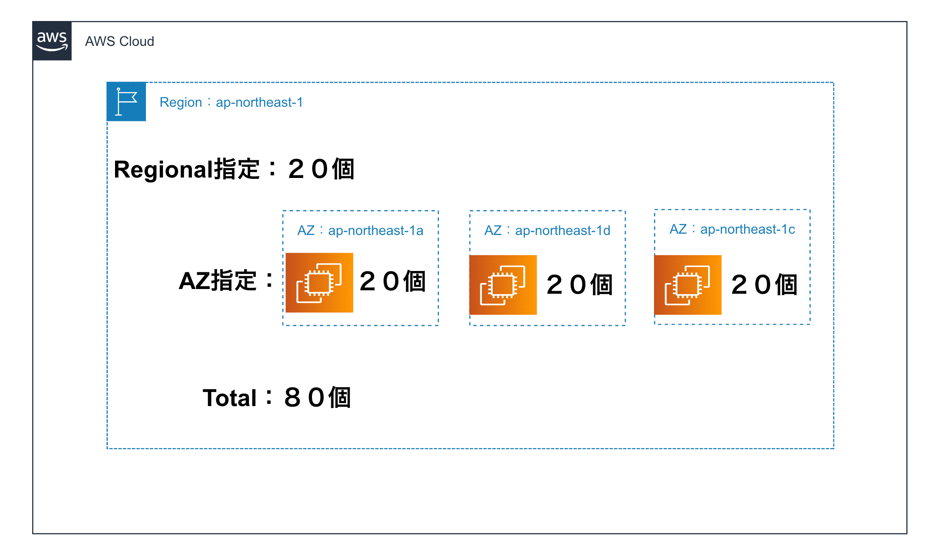
Task: Click the blue Region flag icon
Action: pos(126,102)
